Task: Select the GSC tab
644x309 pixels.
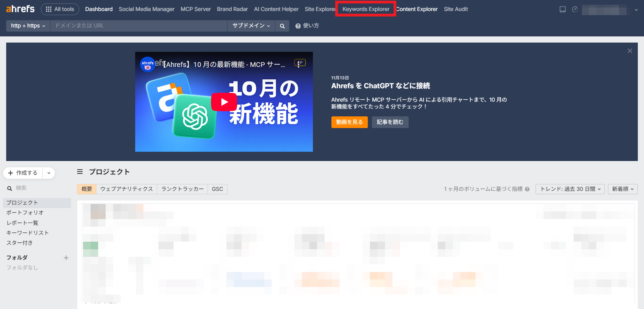Action: (x=218, y=189)
